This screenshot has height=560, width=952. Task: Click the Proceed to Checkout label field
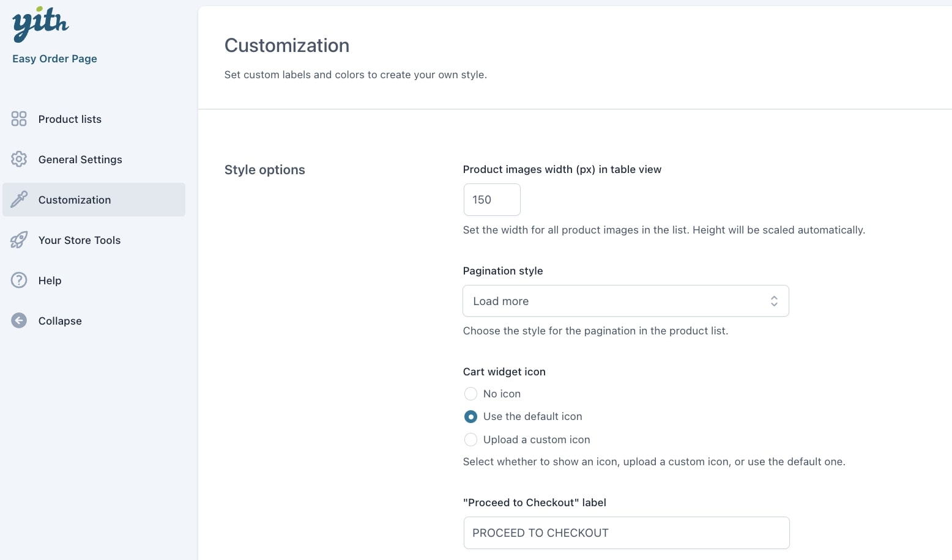coord(627,532)
